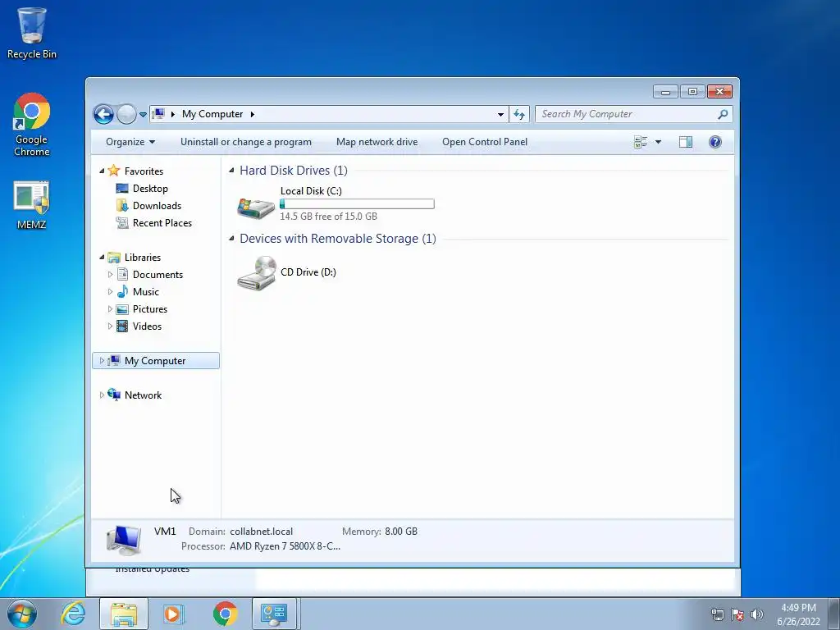Expand the Network tree node arrow
Screen dimensions: 840x630
tap(102, 395)
